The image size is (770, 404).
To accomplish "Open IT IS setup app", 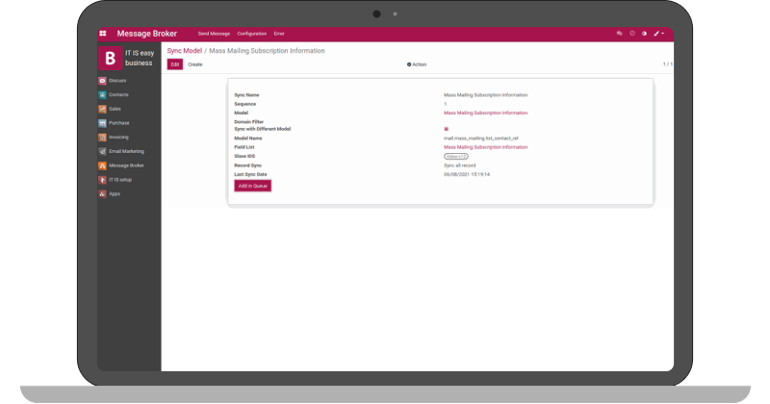I will [x=120, y=179].
